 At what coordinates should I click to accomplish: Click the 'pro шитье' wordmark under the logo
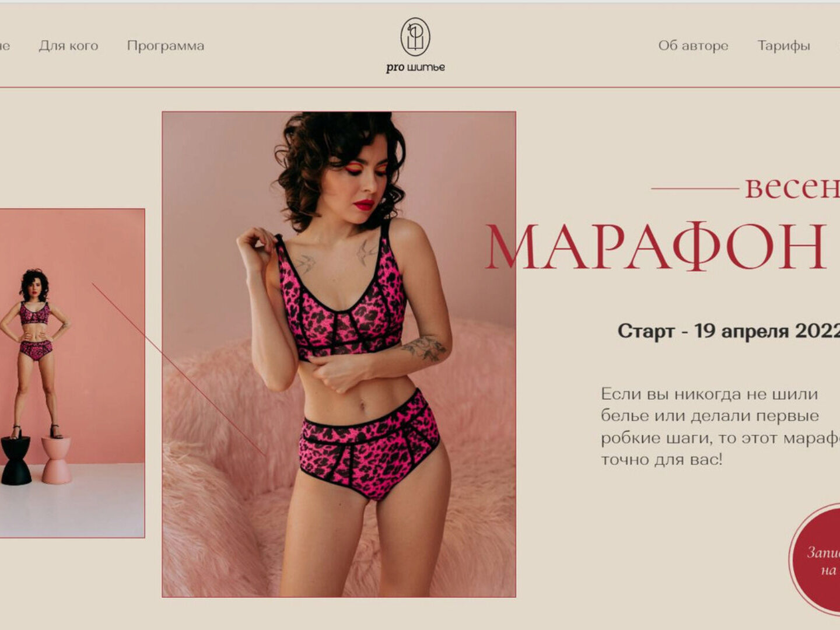(415, 68)
